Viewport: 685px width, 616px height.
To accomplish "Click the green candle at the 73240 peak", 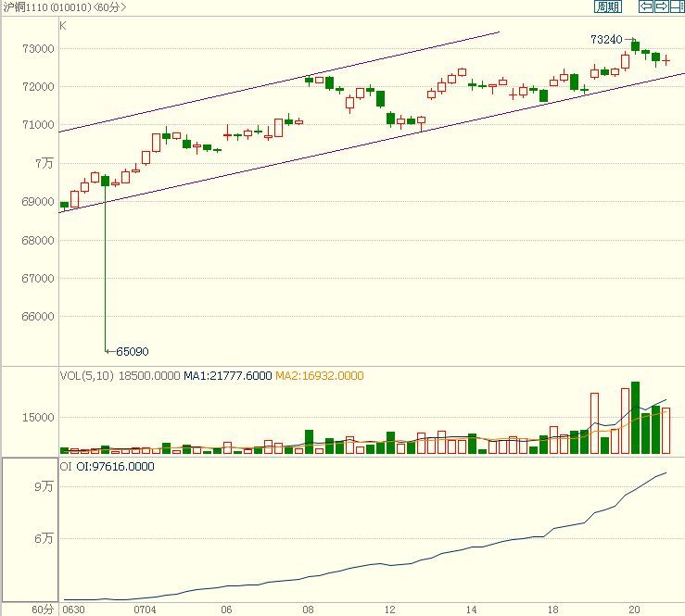I will click(x=635, y=46).
